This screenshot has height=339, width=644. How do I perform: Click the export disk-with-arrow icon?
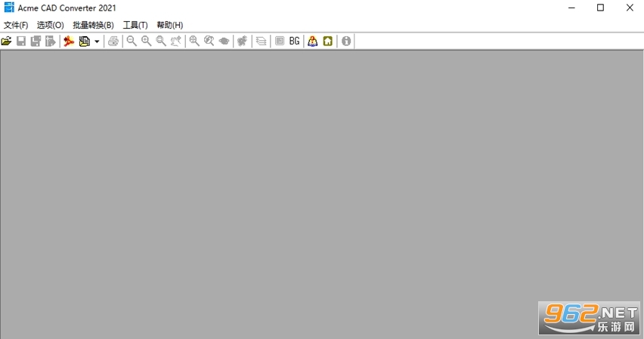point(50,41)
